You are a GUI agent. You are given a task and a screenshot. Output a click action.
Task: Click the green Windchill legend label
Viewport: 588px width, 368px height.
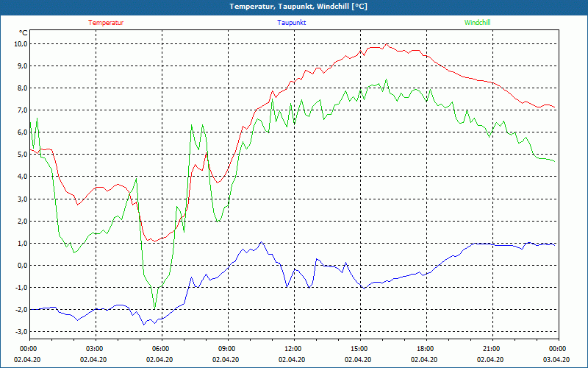click(477, 23)
